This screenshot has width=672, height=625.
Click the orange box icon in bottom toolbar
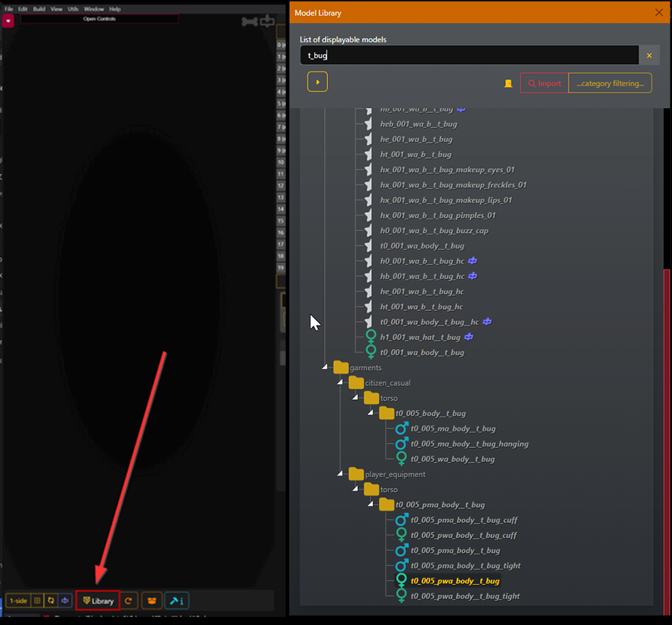pyautogui.click(x=152, y=601)
